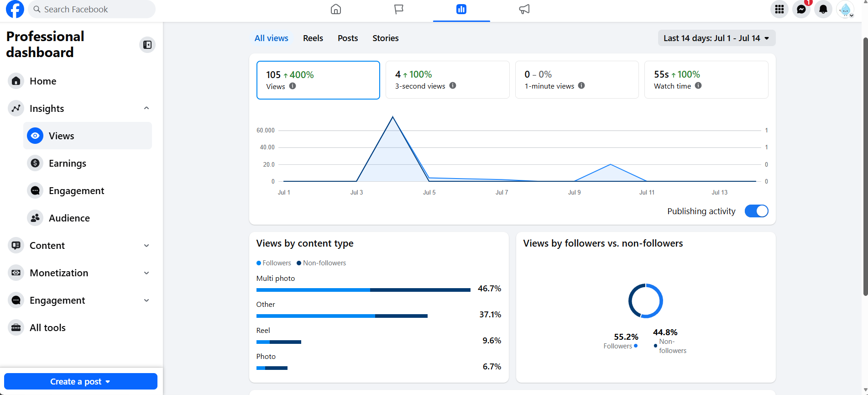Click the Home house icon in sidebar
Screen dimensions: 868x395
pyautogui.click(x=16, y=81)
